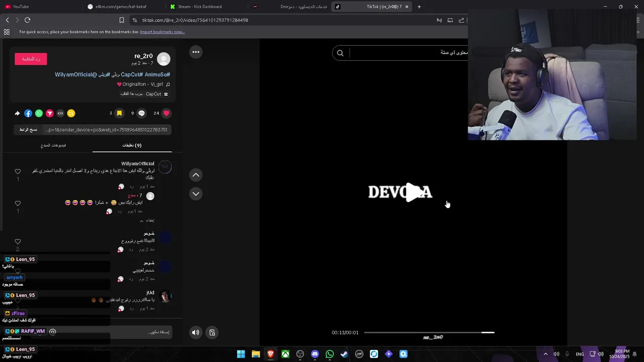
Task: Open re_2r0 profile avatar
Action: pos(164,59)
